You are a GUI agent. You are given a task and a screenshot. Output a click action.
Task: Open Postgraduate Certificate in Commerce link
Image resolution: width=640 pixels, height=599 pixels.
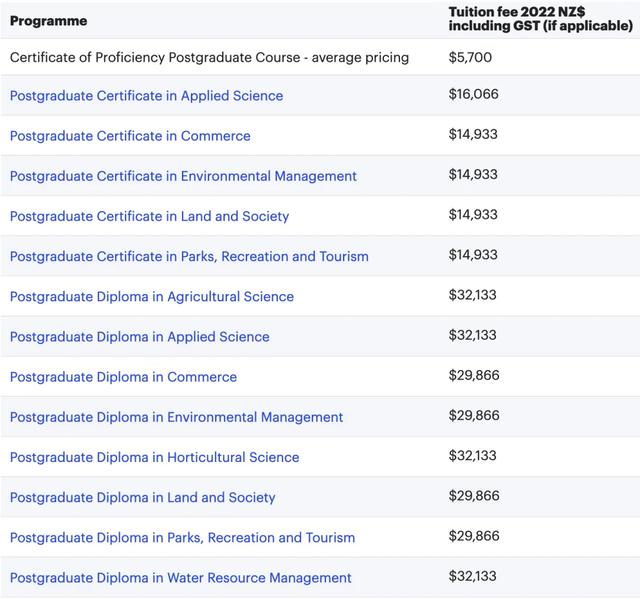[130, 136]
